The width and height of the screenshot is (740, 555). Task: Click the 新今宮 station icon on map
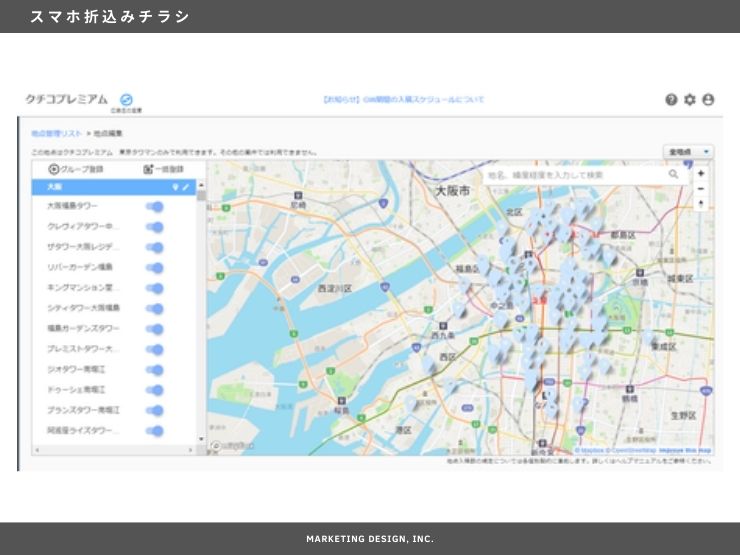542,443
